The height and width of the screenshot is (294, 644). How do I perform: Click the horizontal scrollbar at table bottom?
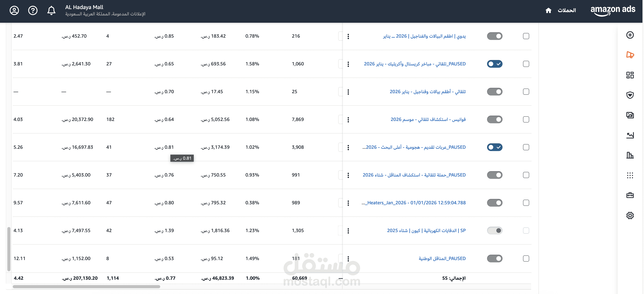86,286
